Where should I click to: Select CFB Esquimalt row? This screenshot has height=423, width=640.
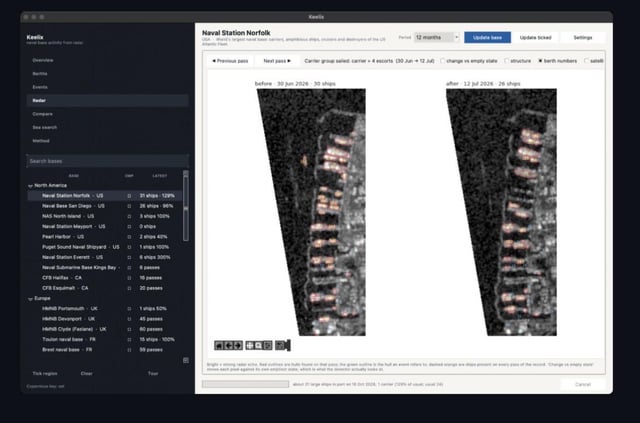click(105, 288)
